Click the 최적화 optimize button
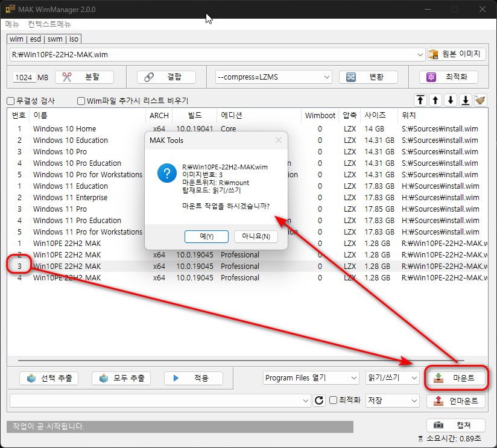This screenshot has height=448, width=497. (x=449, y=77)
